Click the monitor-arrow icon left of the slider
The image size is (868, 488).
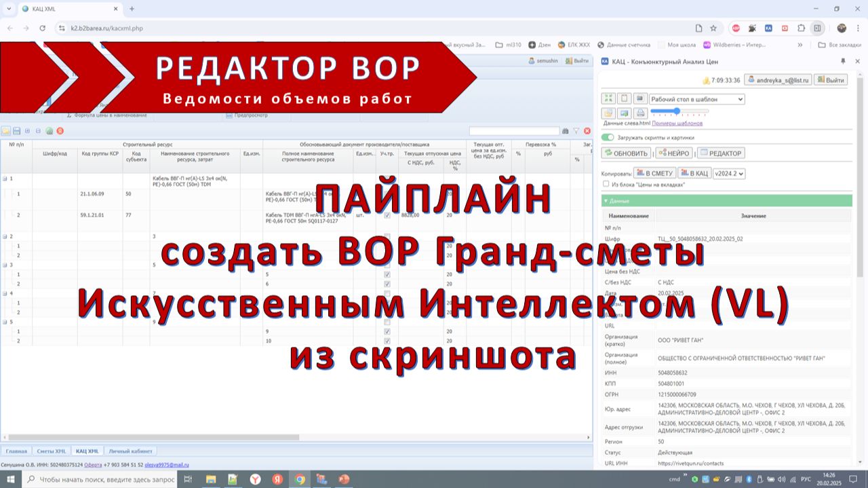(x=625, y=113)
